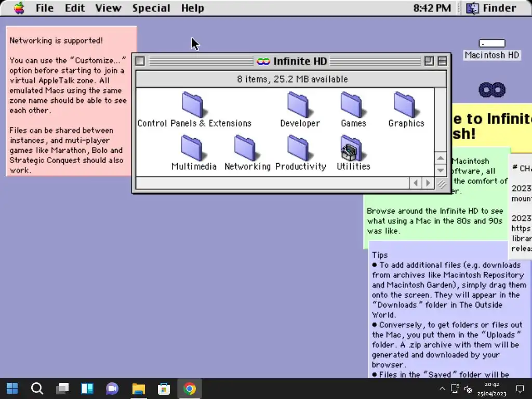Click the vertical scroll up arrow
Viewport: 532px width, 399px height.
coord(441,158)
